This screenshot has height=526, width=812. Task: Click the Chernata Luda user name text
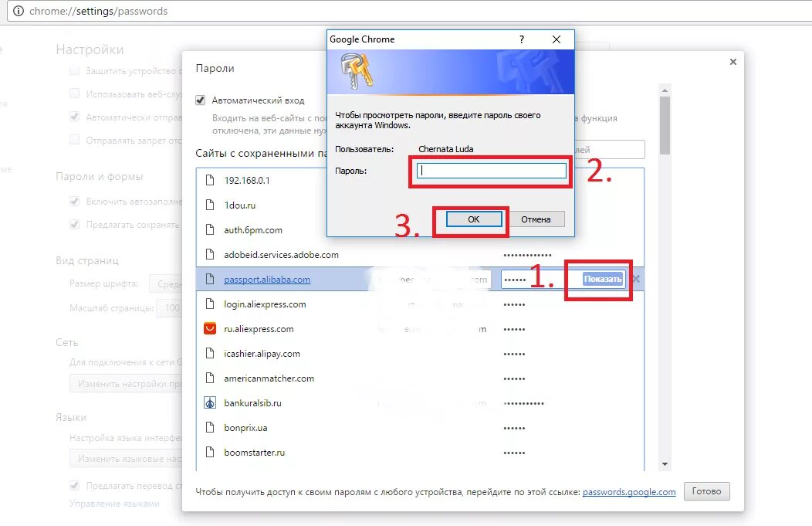click(446, 149)
